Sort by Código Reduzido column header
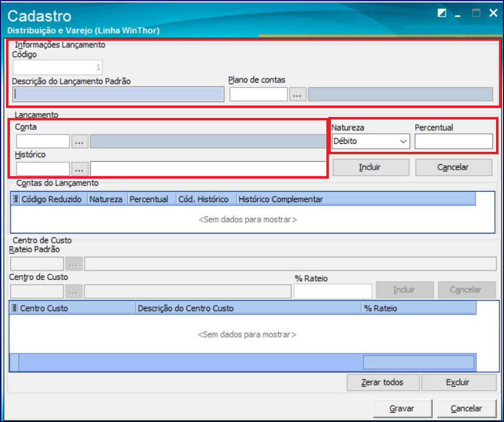The width and height of the screenshot is (504, 422). click(53, 199)
